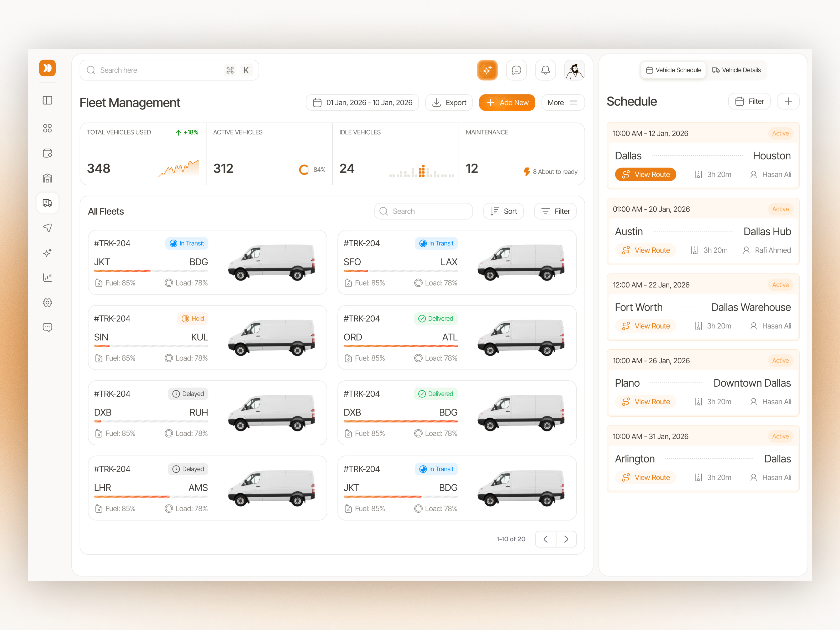Click the fuel icon on JKT to BDG first card
The height and width of the screenshot is (630, 840).
[x=99, y=283]
